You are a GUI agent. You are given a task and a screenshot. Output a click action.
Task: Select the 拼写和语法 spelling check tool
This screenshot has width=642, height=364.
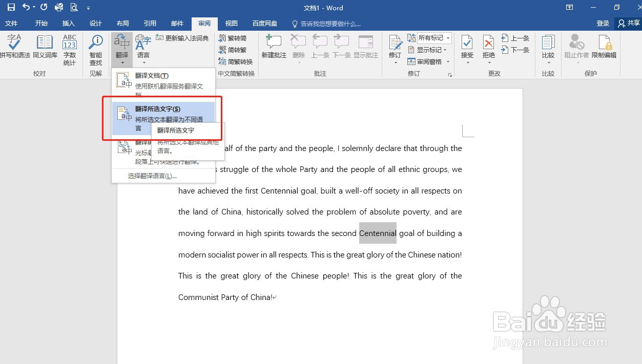click(14, 49)
